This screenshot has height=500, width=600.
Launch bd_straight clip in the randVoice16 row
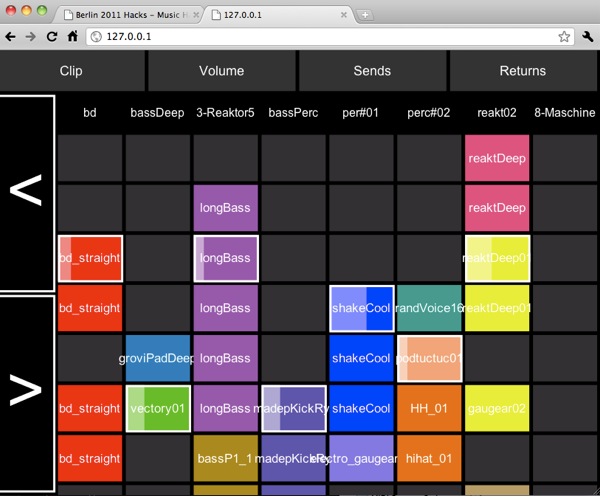click(x=90, y=308)
